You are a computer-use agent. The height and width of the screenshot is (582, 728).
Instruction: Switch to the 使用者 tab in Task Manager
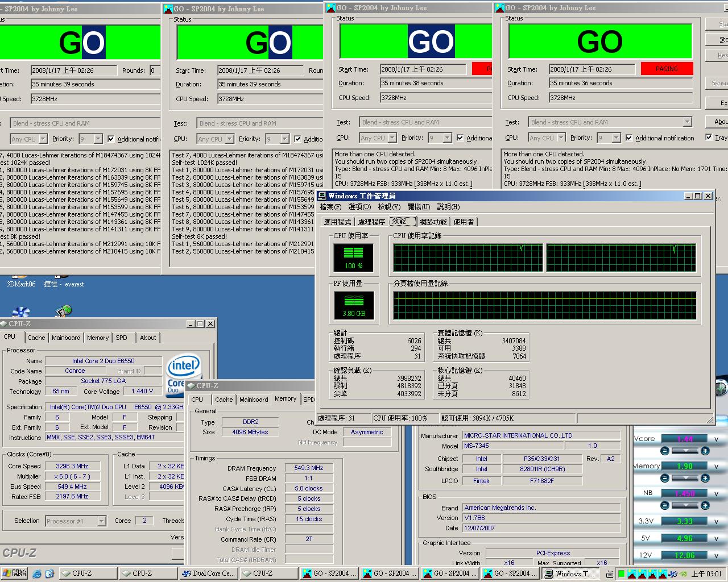[x=464, y=222]
